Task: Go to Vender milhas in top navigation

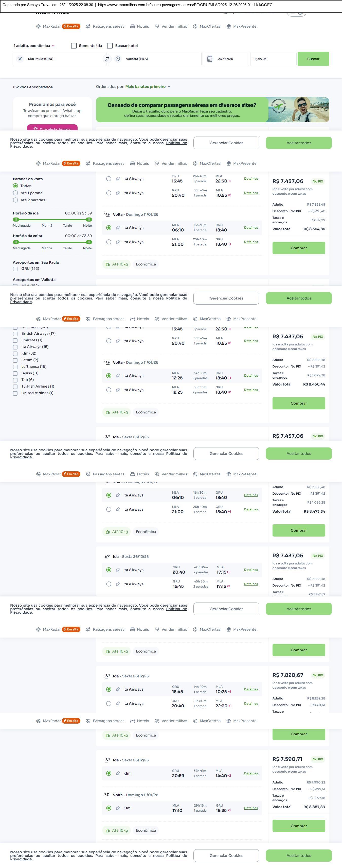Action: 171,27
